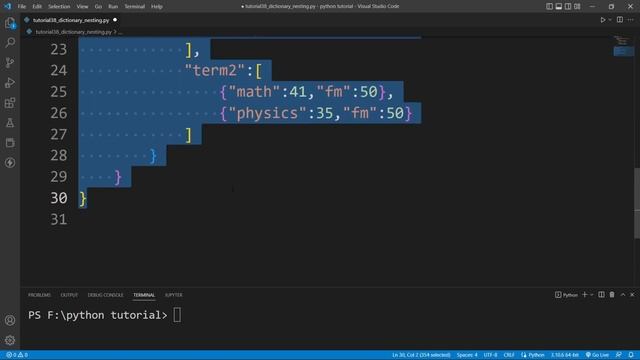The image size is (640, 360).
Task: Open the View menu
Action: pos(82,7)
